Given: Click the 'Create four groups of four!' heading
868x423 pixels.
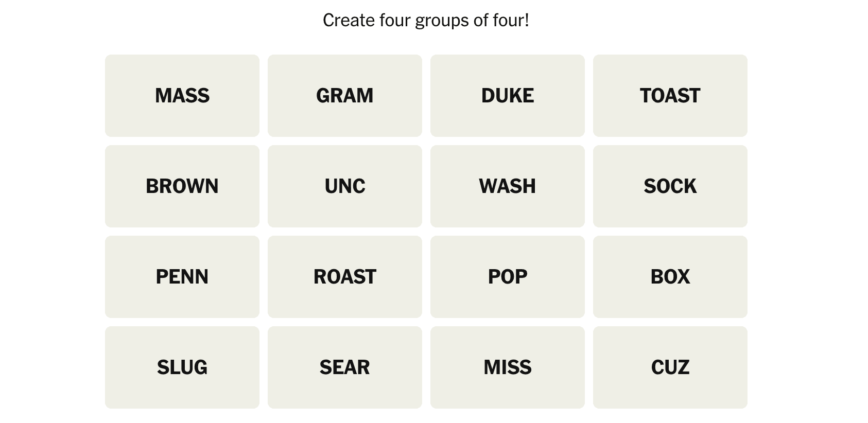Looking at the screenshot, I should (426, 21).
